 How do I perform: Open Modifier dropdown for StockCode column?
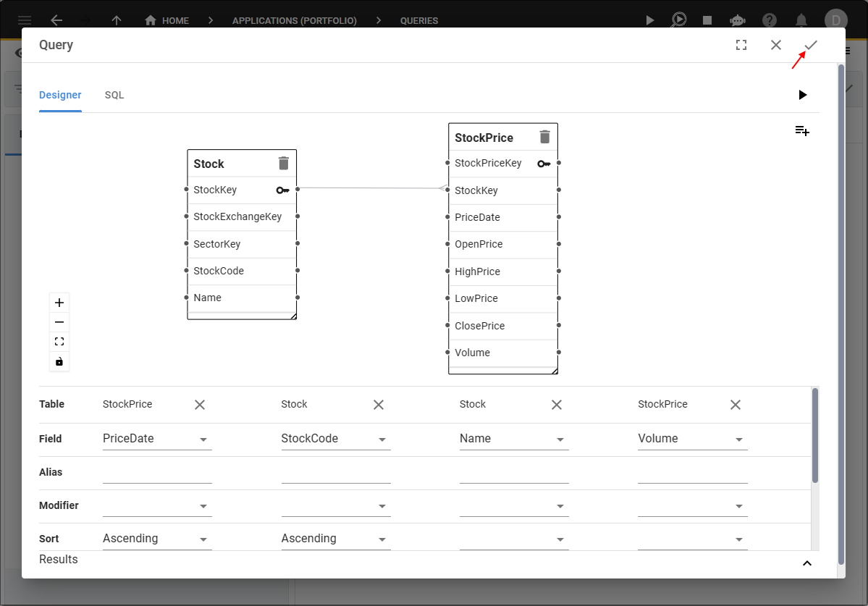(x=336, y=506)
